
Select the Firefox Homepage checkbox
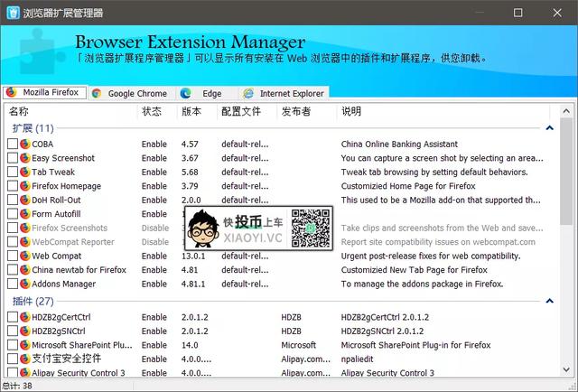(x=13, y=186)
